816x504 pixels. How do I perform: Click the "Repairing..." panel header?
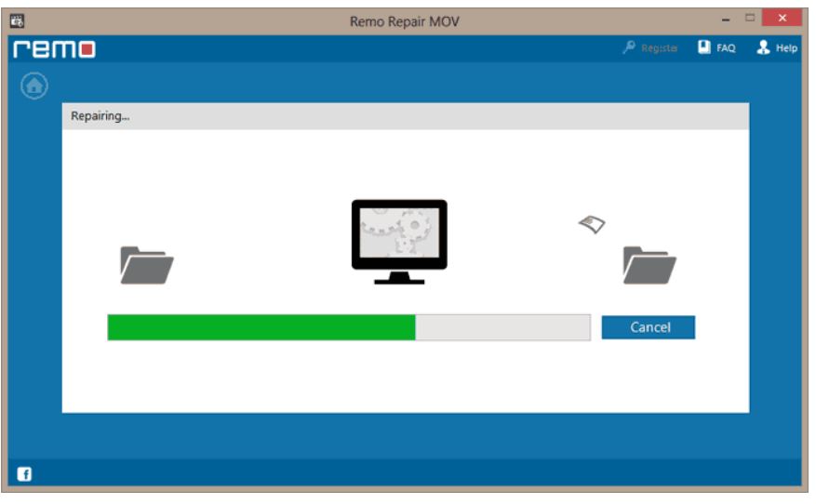pos(405,116)
